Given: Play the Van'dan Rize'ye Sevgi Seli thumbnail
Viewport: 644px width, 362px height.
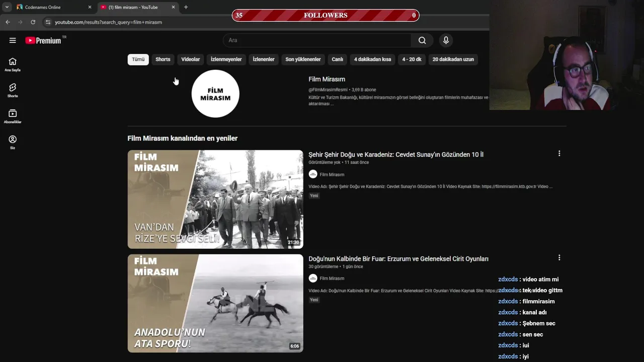Looking at the screenshot, I should click(215, 199).
